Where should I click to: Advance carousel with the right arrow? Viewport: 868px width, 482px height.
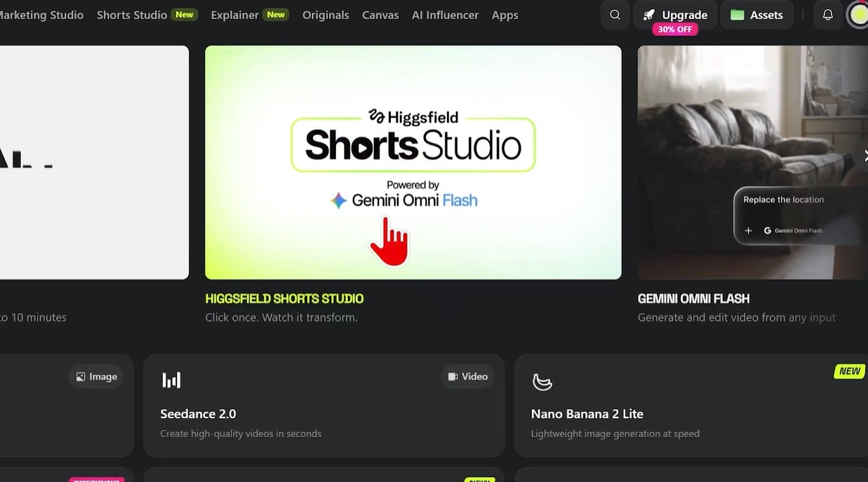[864, 156]
